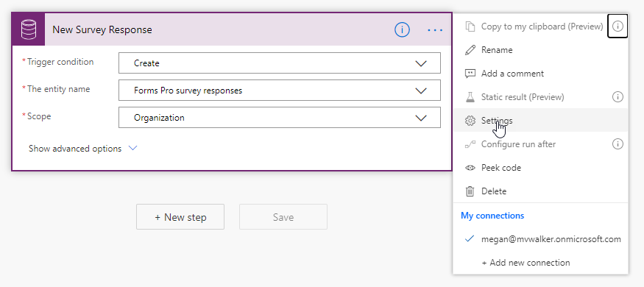Click the Delete trash can icon
This screenshot has width=644, height=287.
click(470, 191)
